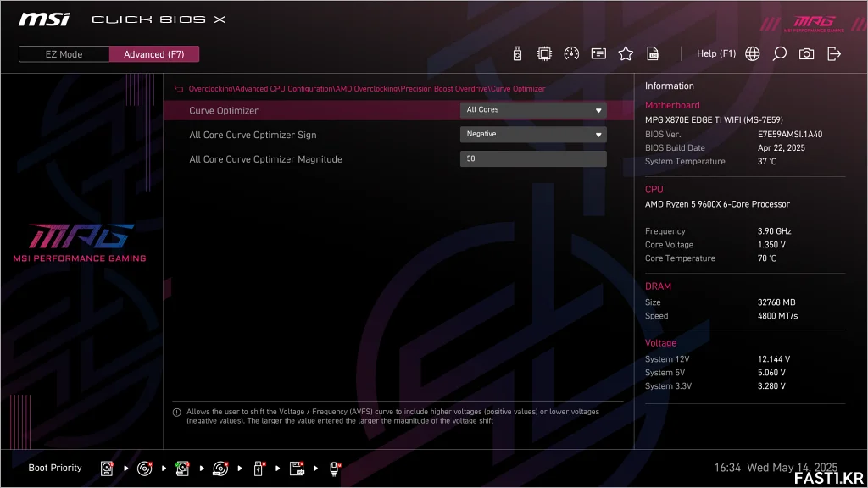868x488 pixels.
Task: Click the BIOS Build Date Apr 22, 2025
Action: coord(781,147)
